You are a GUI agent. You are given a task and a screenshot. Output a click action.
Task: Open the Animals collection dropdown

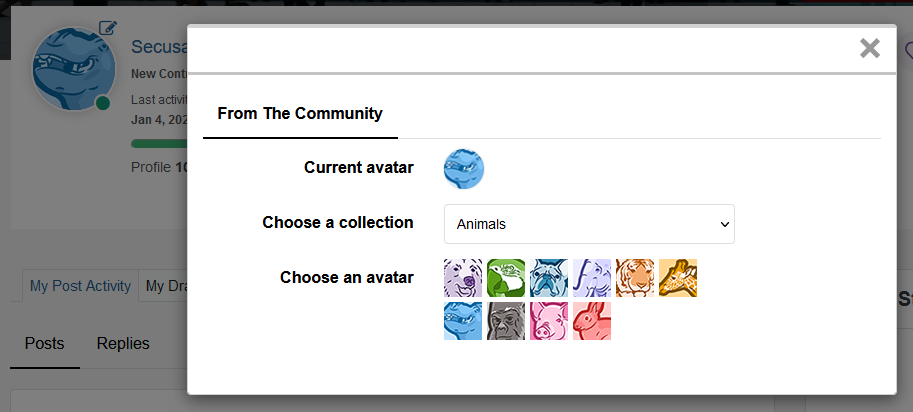(589, 224)
